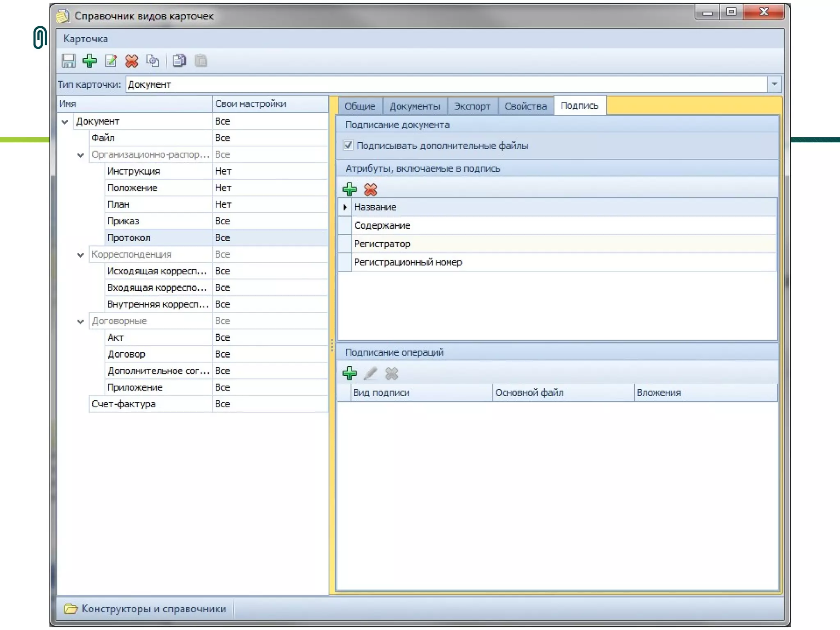Click the red X delete card icon
The width and height of the screenshot is (840, 630).
point(132,61)
